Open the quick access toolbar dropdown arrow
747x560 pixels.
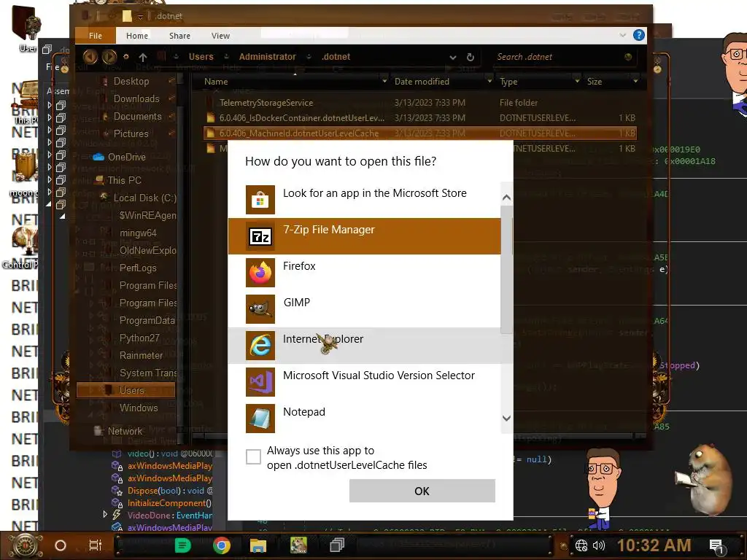(x=141, y=17)
